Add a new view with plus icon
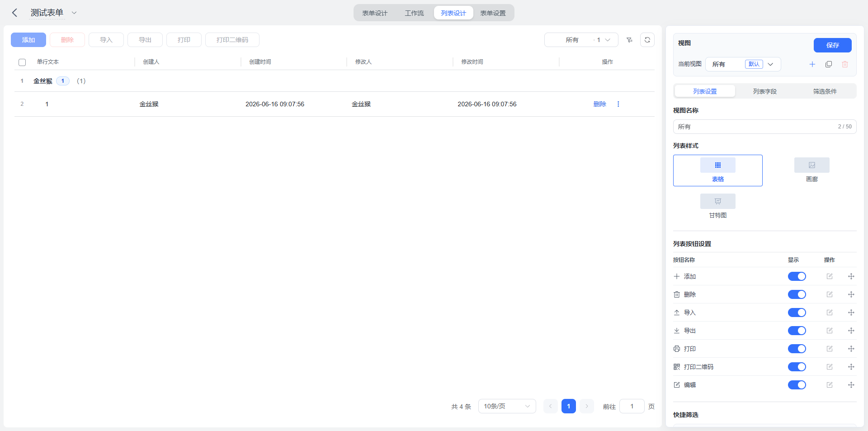Image resolution: width=868 pixels, height=431 pixels. click(x=812, y=64)
